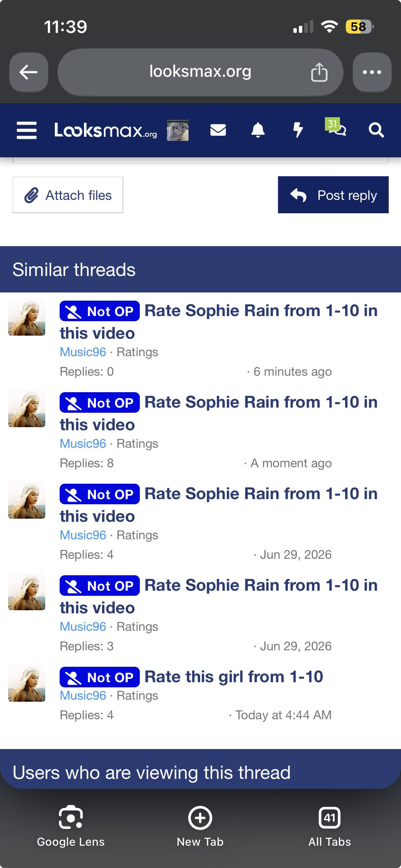This screenshot has height=868, width=401.
Task: Click the Attach files button
Action: coord(68,195)
